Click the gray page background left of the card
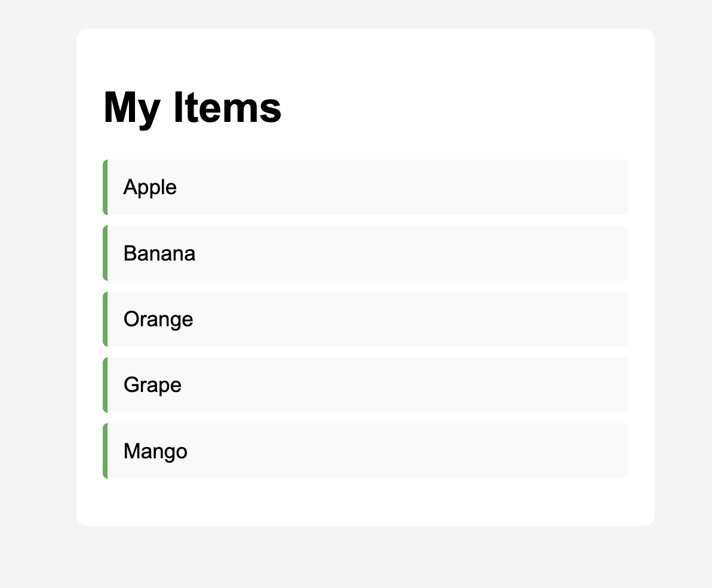 tap(37, 275)
